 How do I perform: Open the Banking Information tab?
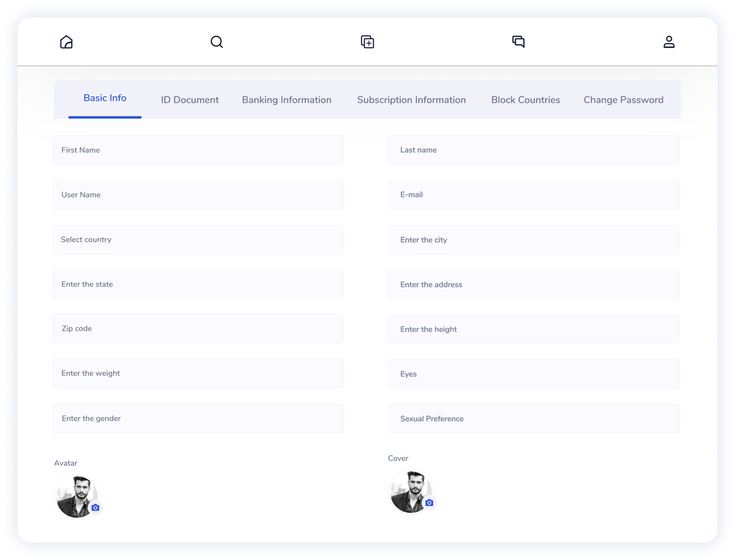(287, 100)
